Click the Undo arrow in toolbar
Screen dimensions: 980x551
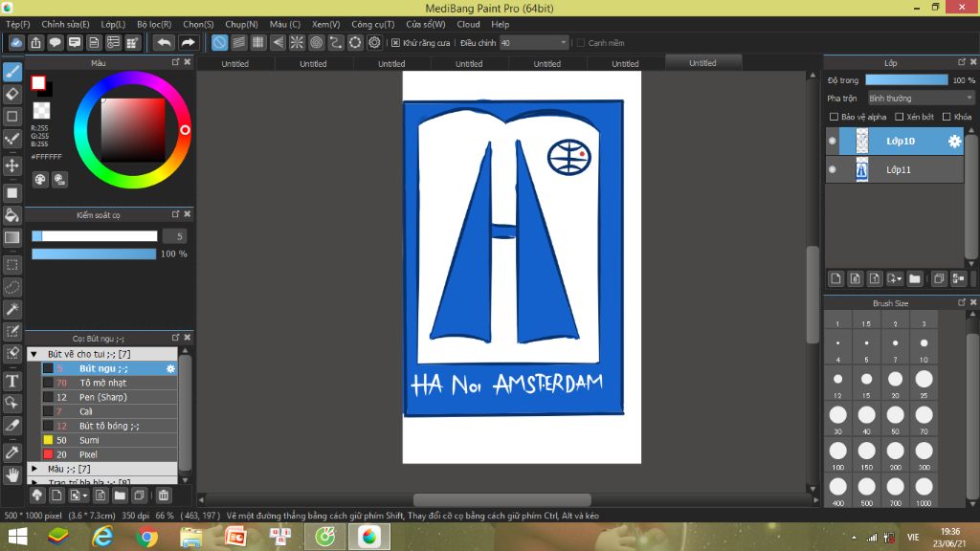tap(164, 43)
